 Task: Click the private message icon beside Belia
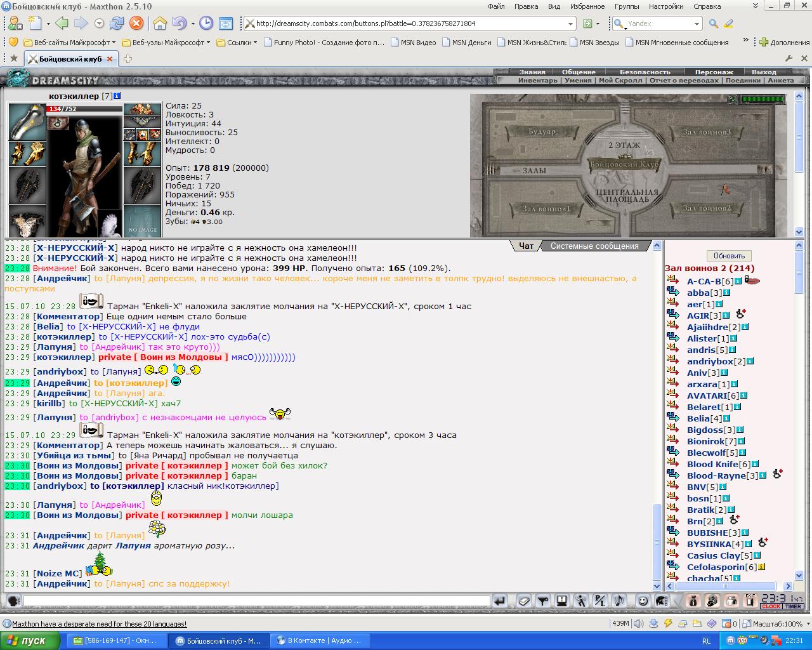click(673, 418)
